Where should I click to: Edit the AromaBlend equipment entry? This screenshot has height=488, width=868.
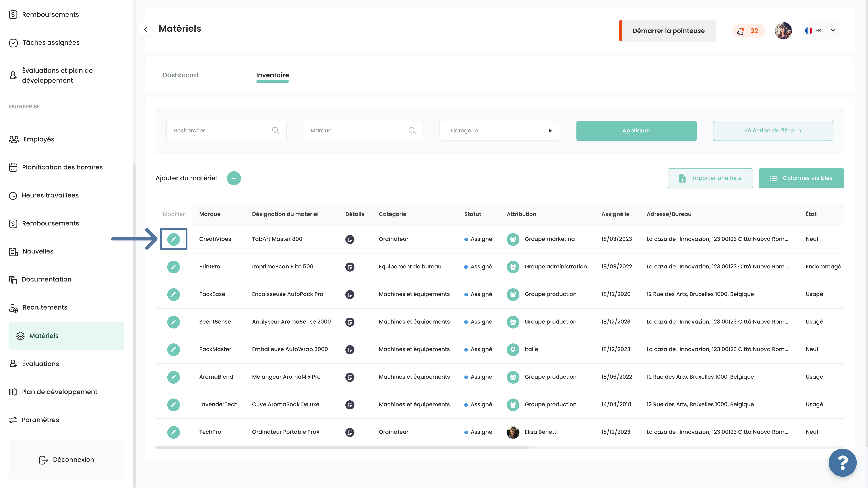(174, 377)
